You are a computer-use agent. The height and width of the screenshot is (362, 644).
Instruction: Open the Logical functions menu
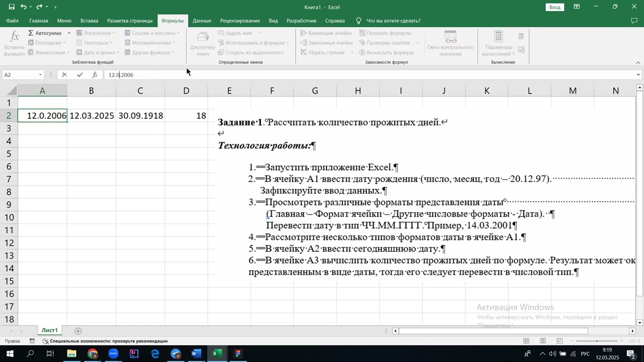[96, 33]
